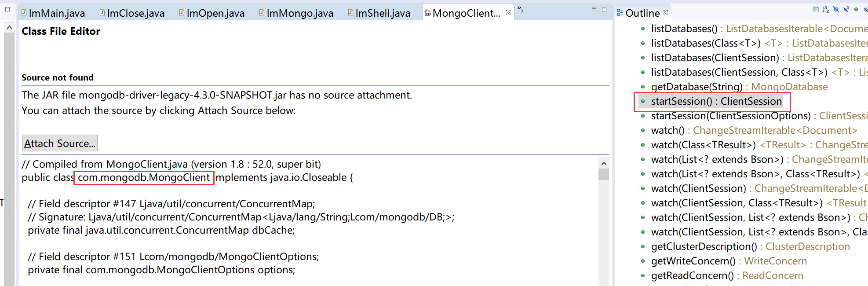
Task: Click the green method icon beside getDatabase(String)
Action: click(642, 87)
